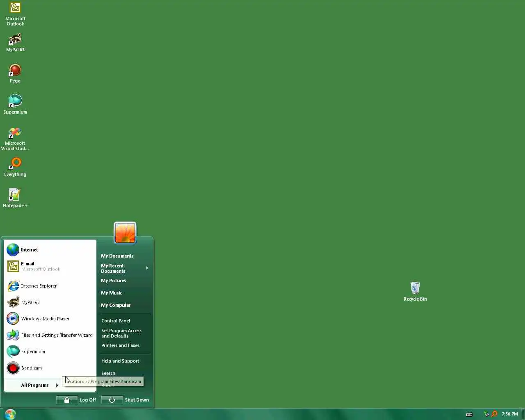
Task: Click the Start orb on the taskbar
Action: (10, 414)
